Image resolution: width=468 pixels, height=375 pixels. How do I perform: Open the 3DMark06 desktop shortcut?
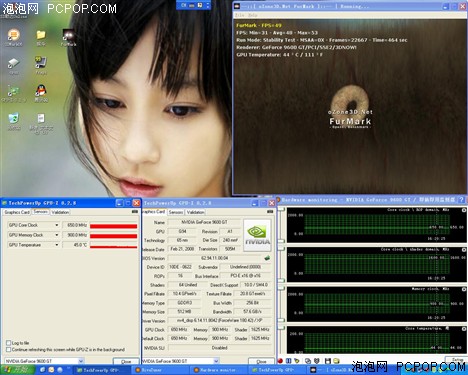click(x=14, y=37)
